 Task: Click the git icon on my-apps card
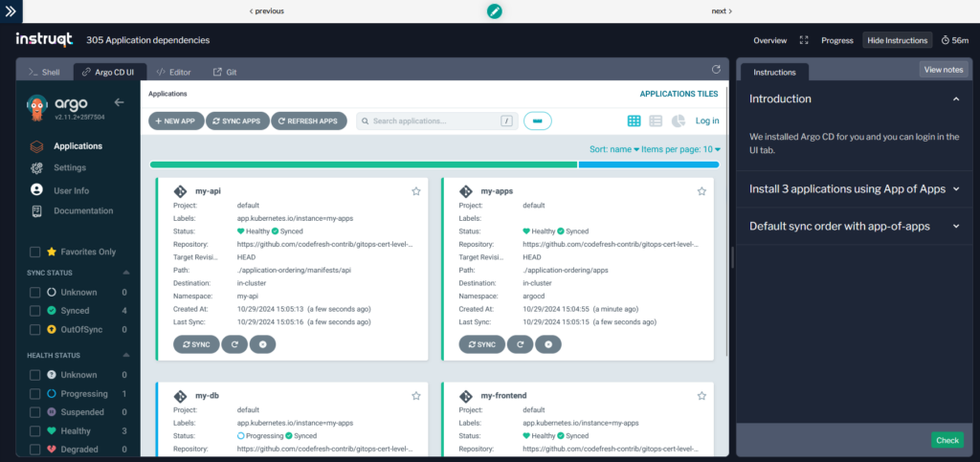coord(466,191)
